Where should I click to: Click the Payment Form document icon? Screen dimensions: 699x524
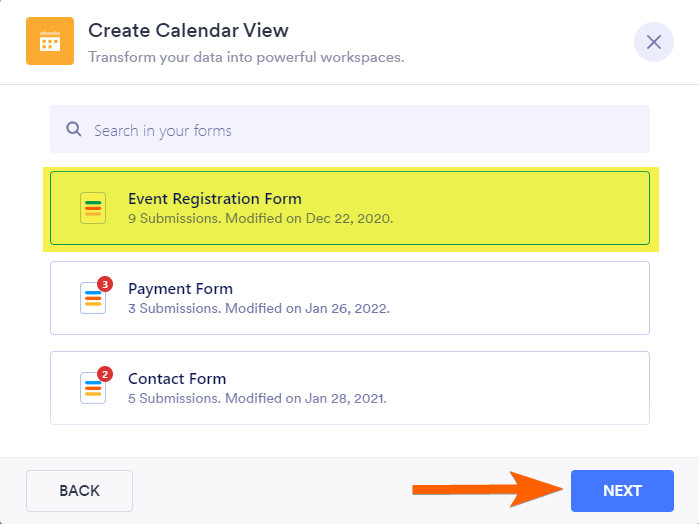point(92,298)
